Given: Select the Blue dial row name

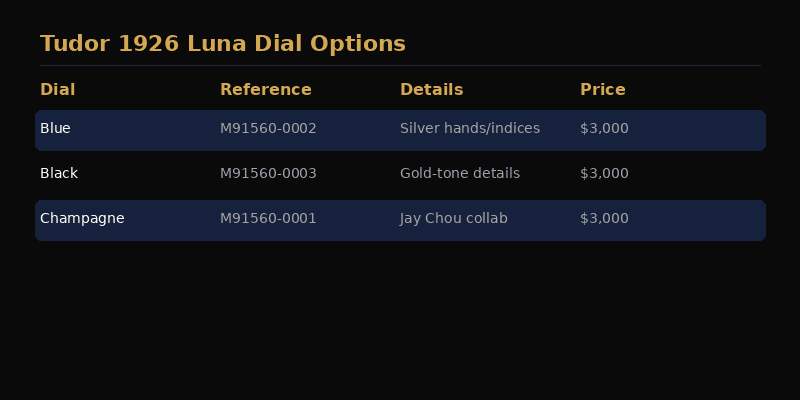Looking at the screenshot, I should click(55, 129).
